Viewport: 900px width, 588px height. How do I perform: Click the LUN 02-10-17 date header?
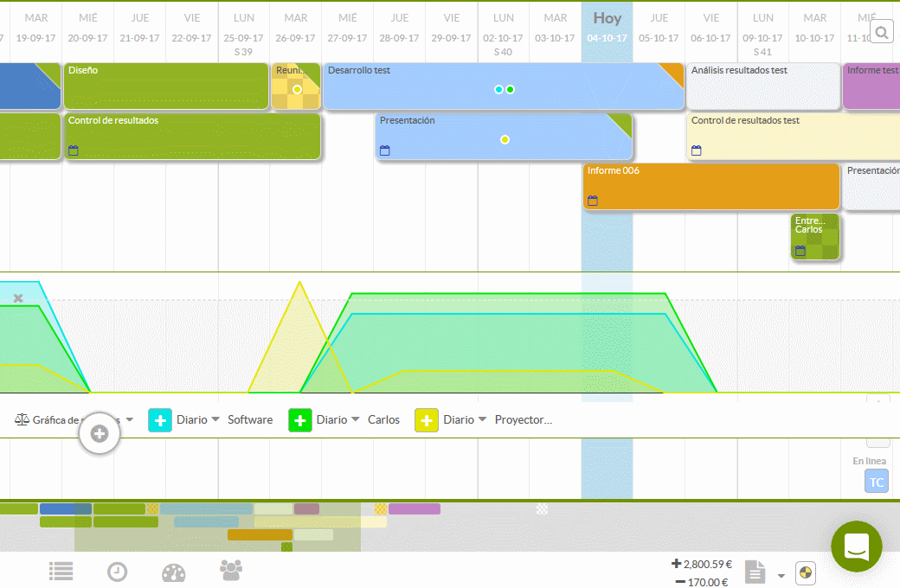pos(503,26)
